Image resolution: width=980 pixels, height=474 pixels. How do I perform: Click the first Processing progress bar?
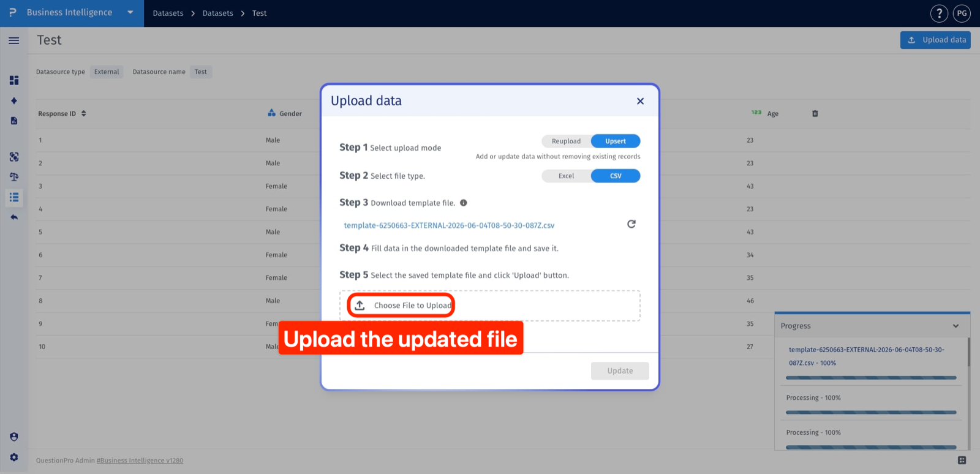[871, 412]
